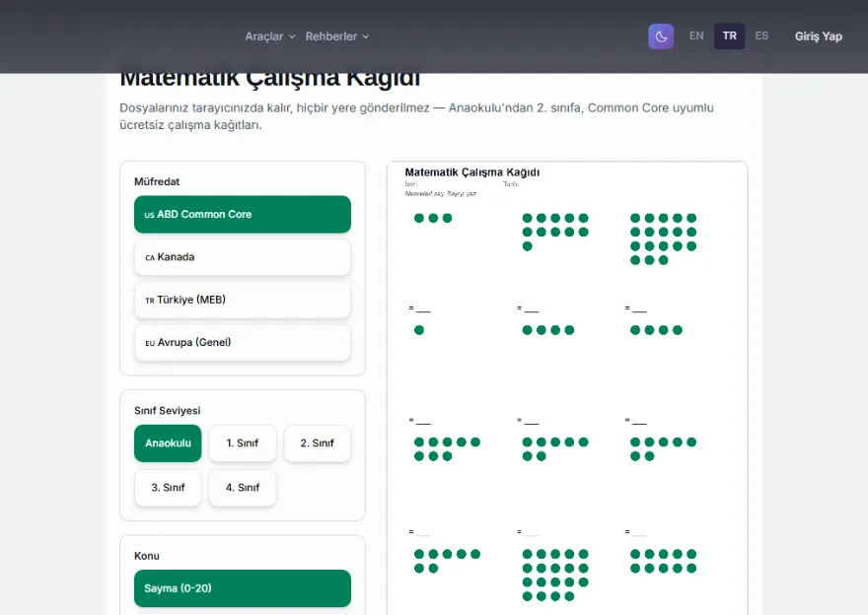868x615 pixels.
Task: Select 4. Sınıf grade level
Action: (243, 488)
